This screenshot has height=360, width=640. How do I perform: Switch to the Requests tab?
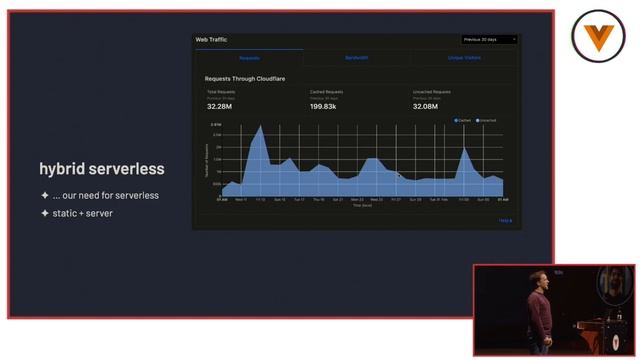tap(249, 58)
